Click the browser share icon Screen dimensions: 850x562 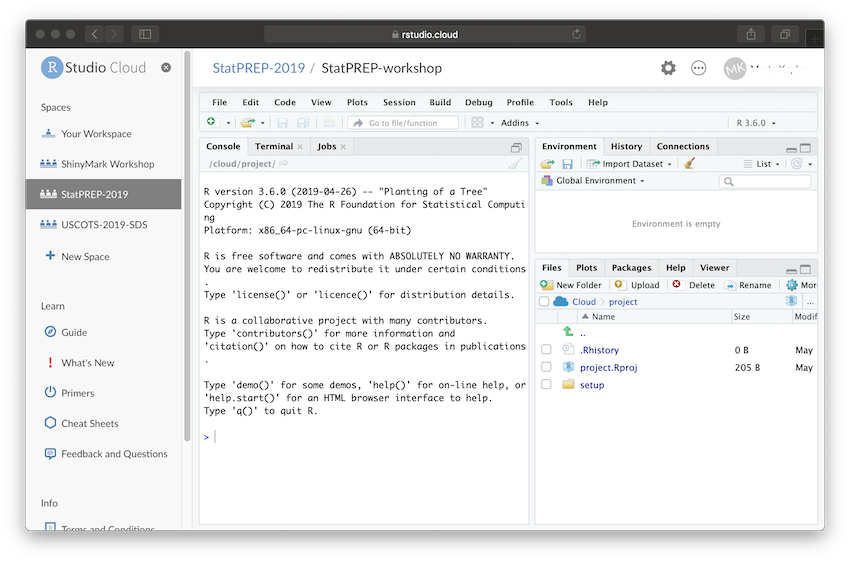[x=751, y=34]
